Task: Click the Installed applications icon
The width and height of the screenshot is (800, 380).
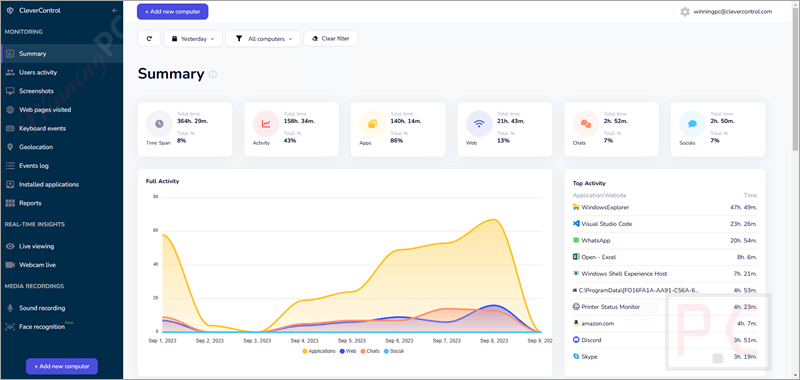Action: [x=10, y=184]
